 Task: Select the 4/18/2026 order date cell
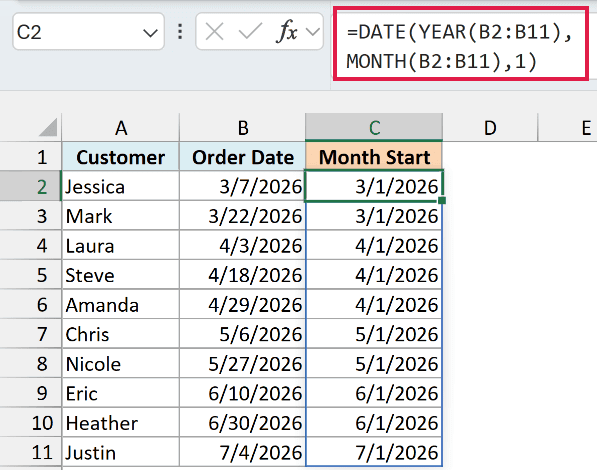point(243,275)
